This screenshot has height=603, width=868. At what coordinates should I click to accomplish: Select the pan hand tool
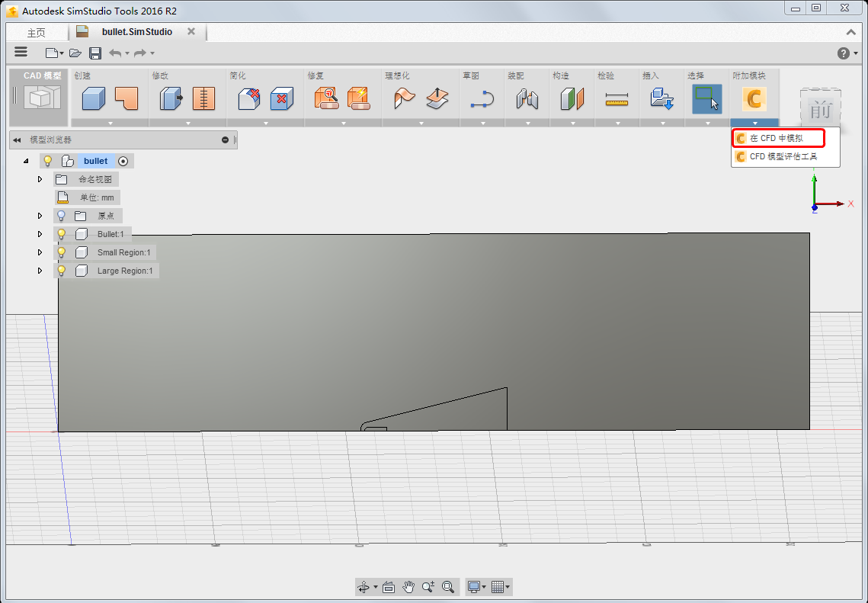point(408,587)
